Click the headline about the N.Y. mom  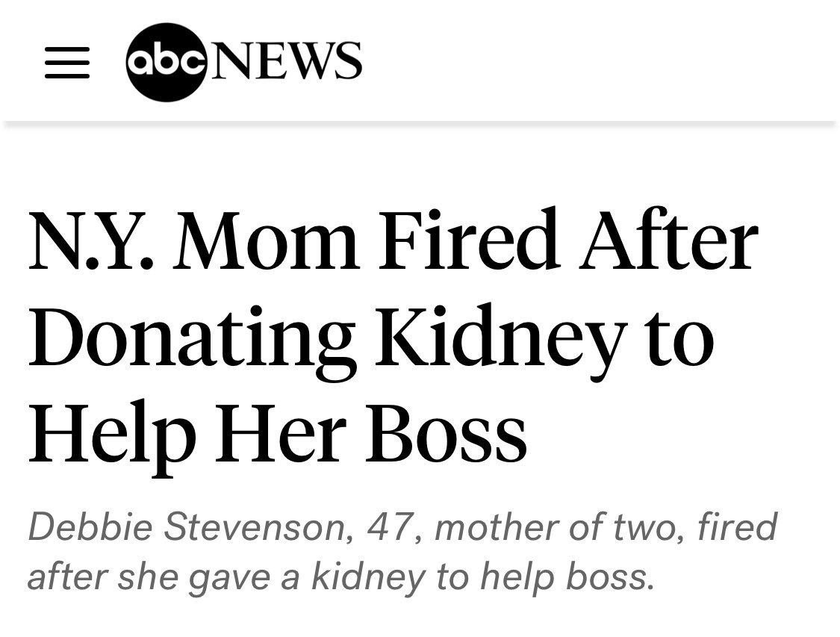coord(393,336)
